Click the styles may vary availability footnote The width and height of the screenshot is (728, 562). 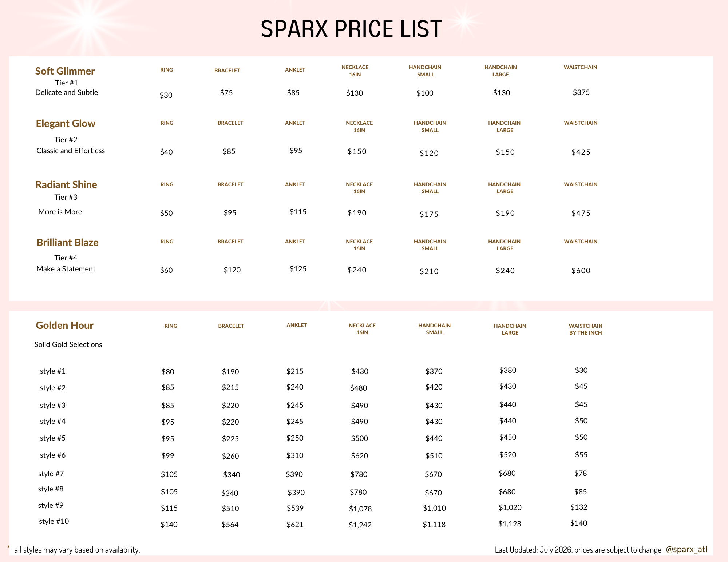(77, 550)
